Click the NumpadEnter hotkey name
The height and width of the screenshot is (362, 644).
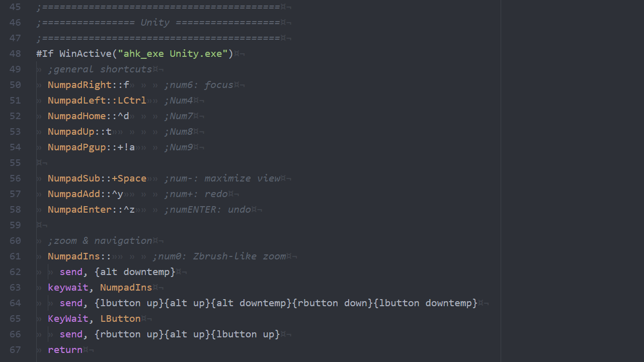click(x=79, y=210)
